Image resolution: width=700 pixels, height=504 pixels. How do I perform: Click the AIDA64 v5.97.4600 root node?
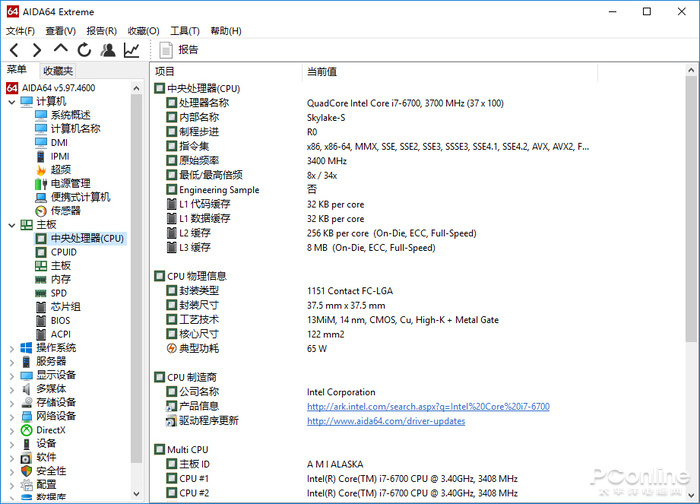pyautogui.click(x=51, y=88)
